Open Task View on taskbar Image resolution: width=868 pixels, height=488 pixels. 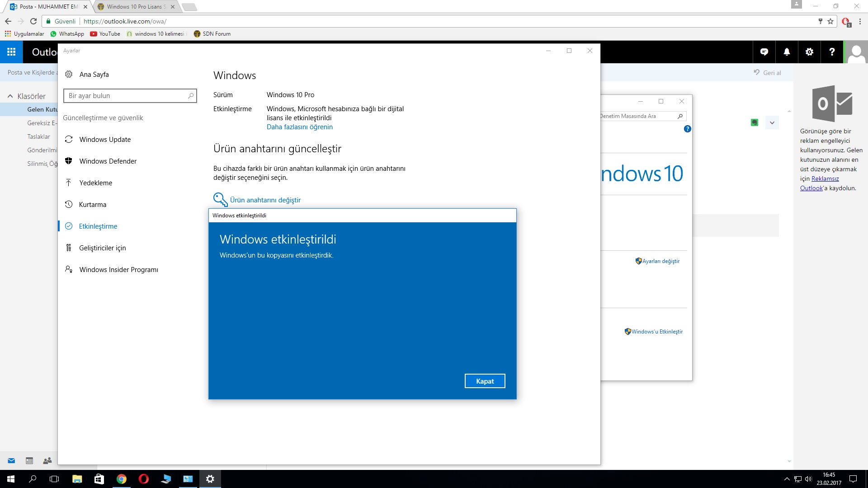(x=54, y=479)
